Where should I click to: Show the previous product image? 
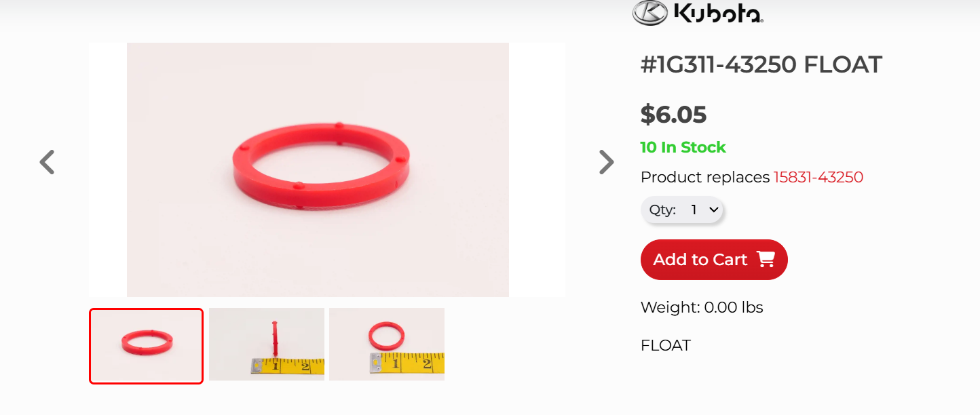[47, 162]
